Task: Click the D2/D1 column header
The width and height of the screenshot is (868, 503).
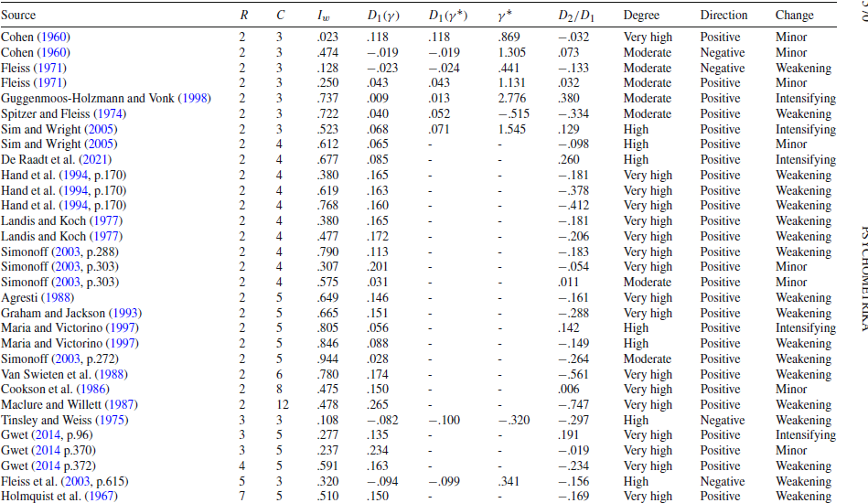Action: (x=575, y=16)
